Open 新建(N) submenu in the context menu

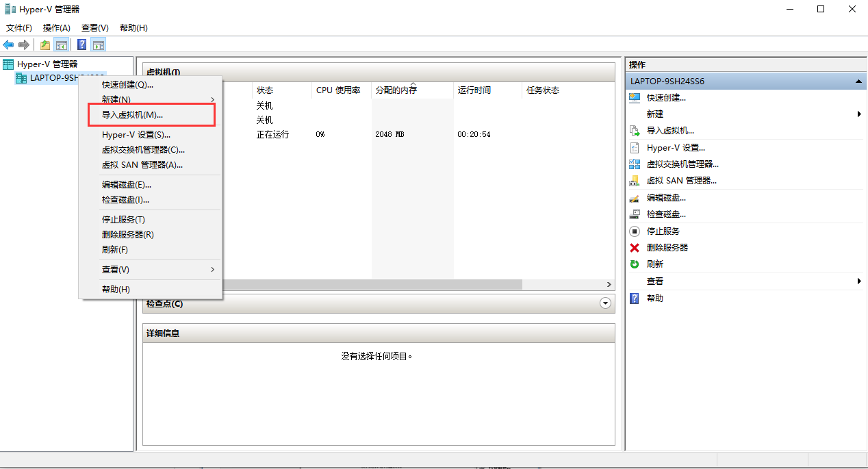tap(151, 99)
